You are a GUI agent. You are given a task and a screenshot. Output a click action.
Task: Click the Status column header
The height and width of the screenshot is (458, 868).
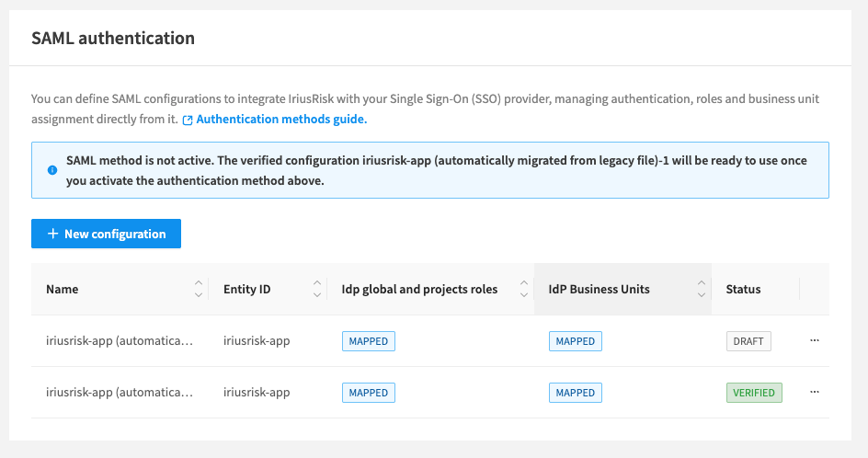tap(743, 289)
